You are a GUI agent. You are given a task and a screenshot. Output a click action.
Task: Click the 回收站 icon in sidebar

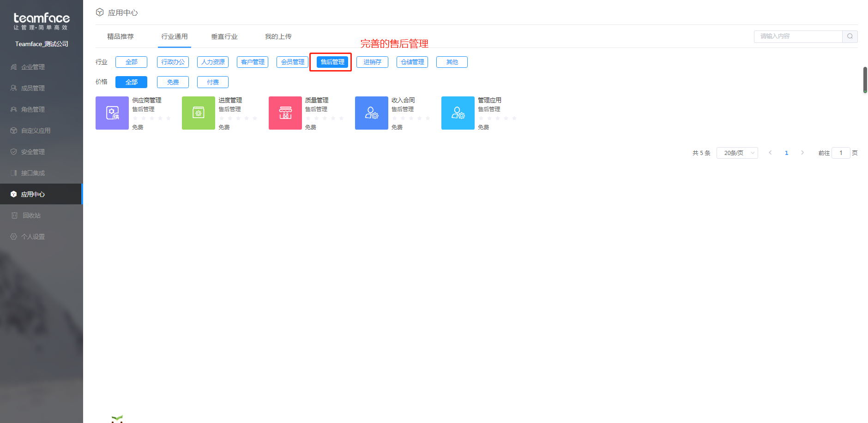pos(14,215)
